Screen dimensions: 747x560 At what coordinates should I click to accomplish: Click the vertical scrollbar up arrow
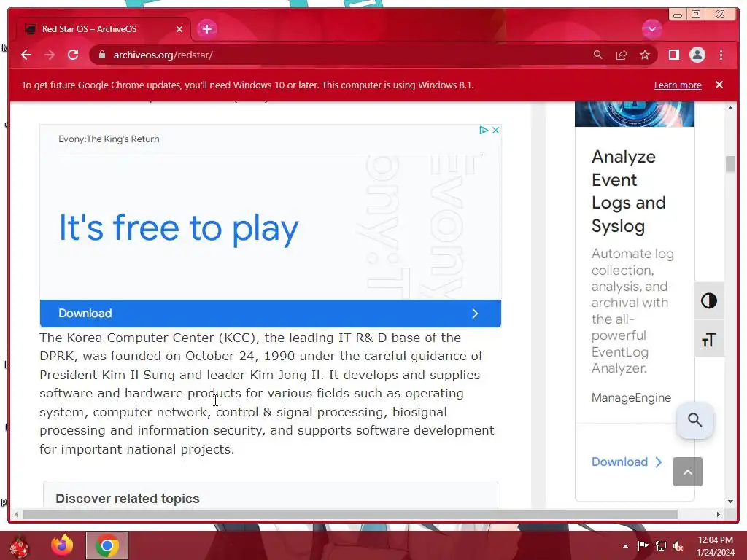pyautogui.click(x=730, y=109)
